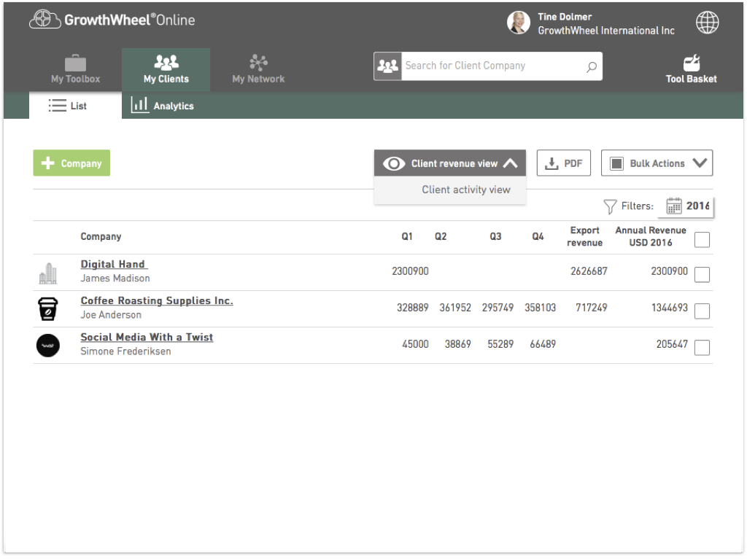Switch to the Analytics sub-tab
The width and height of the screenshot is (747, 560).
point(163,105)
